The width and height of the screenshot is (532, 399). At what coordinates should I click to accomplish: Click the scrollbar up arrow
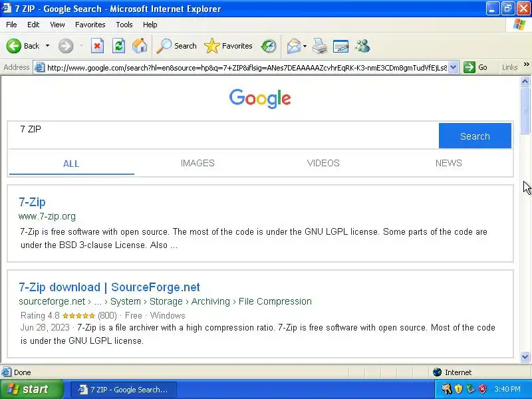pyautogui.click(x=525, y=81)
